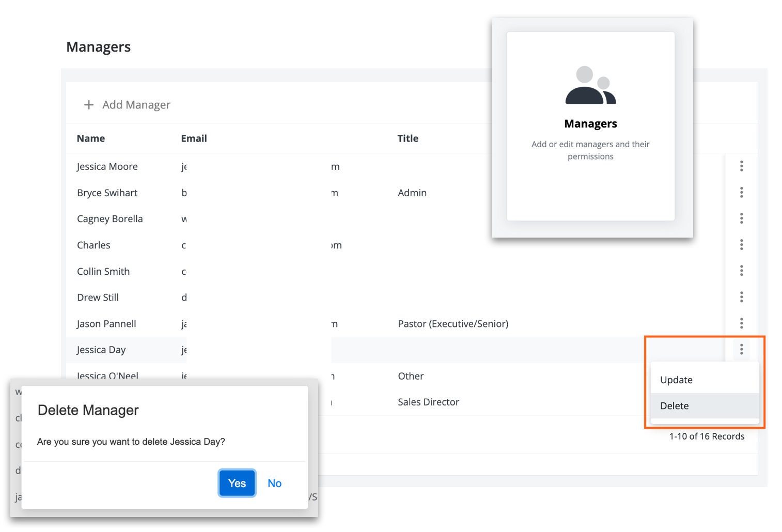Click the kebab icon on Bryce Swihart's row
Viewport: 782px width, 532px height.
coord(741,192)
